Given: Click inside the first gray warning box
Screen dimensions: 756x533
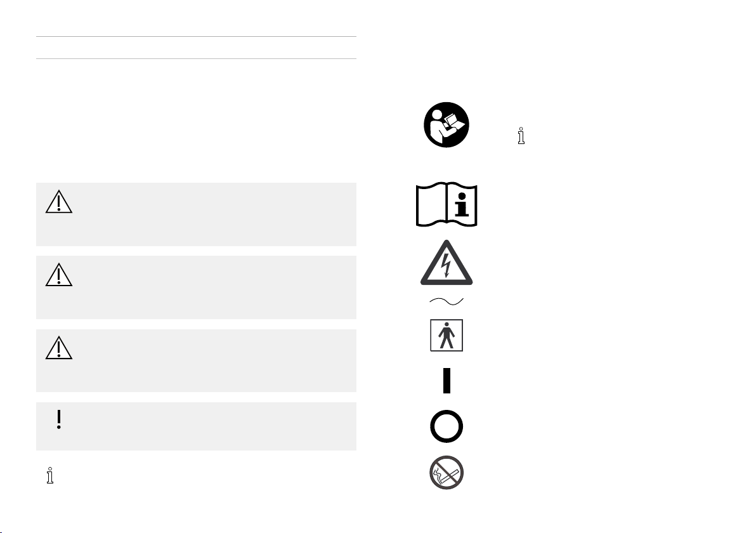Looking at the screenshot, I should [x=196, y=214].
